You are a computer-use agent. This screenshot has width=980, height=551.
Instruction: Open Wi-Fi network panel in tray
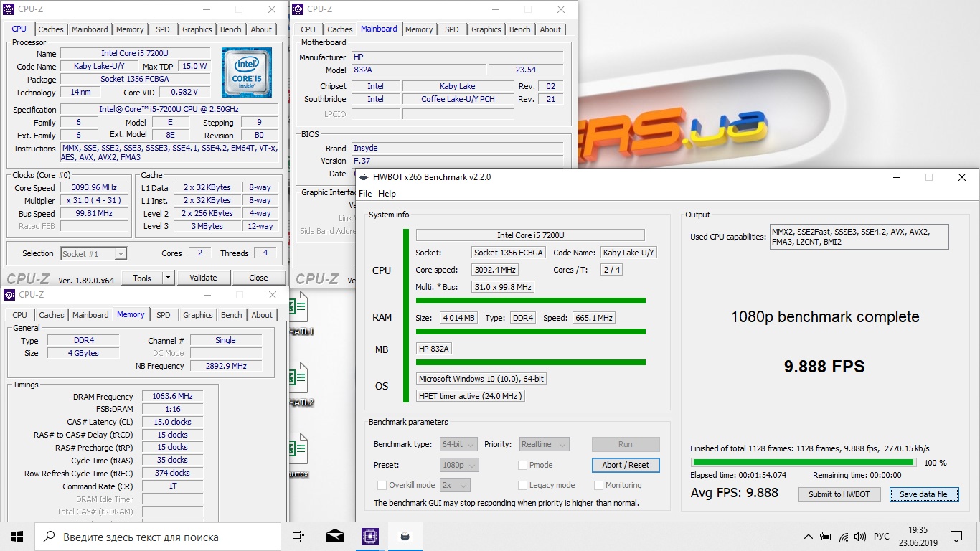844,537
